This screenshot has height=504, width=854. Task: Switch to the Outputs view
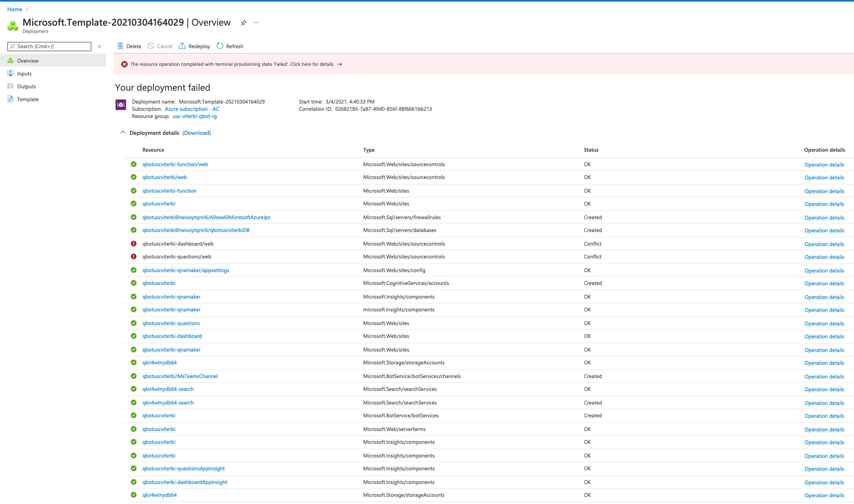pos(26,86)
